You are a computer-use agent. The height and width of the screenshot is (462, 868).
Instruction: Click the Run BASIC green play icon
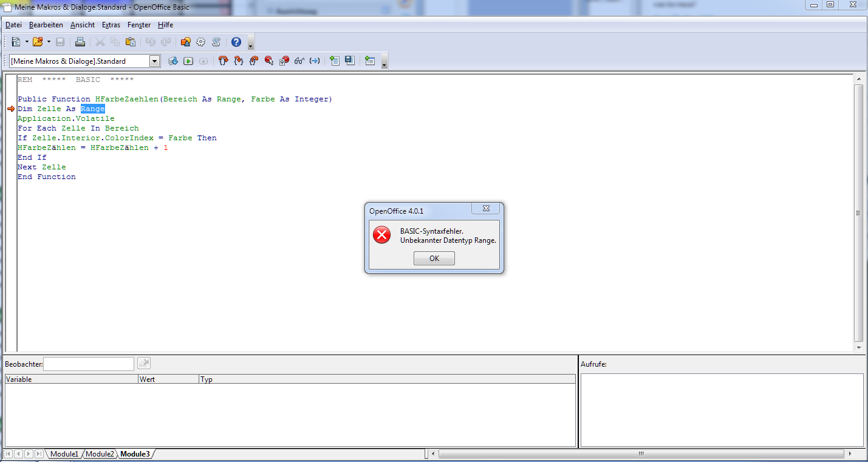coord(188,61)
